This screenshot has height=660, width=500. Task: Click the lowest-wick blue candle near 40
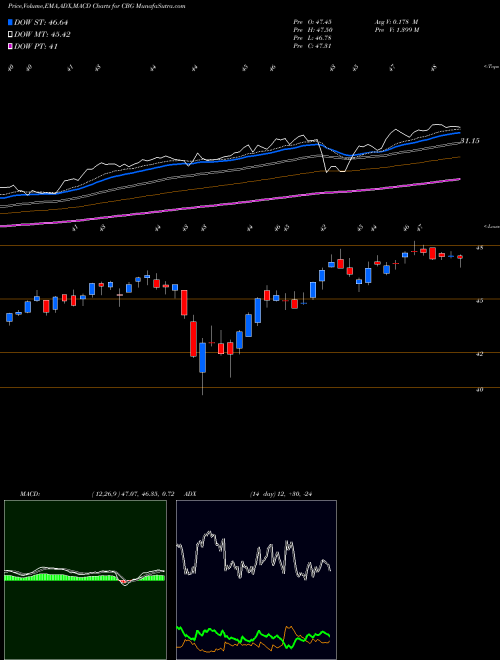tap(202, 358)
